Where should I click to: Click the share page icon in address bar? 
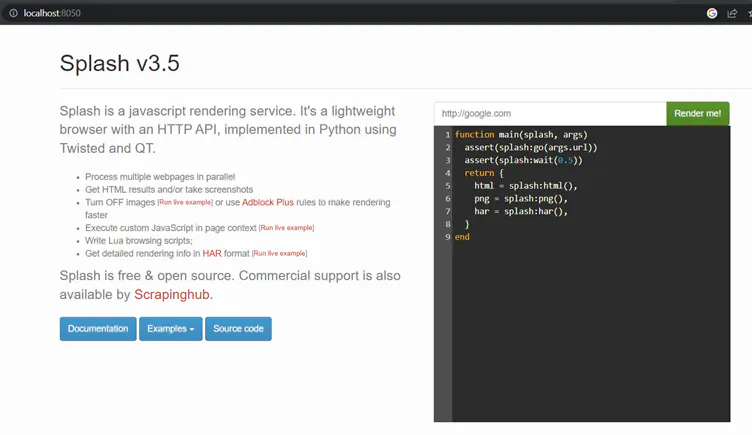coord(732,13)
